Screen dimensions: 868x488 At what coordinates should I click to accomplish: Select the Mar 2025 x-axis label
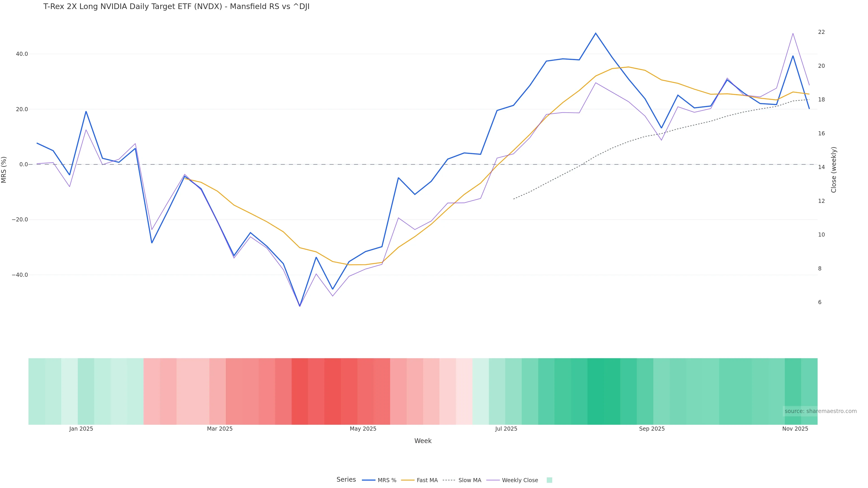(x=220, y=429)
